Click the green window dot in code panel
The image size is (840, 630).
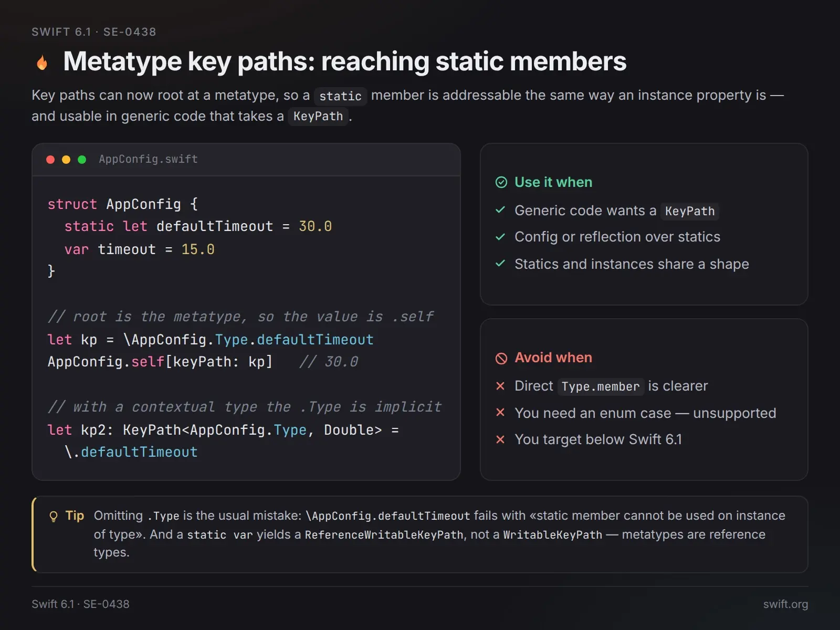coord(82,160)
